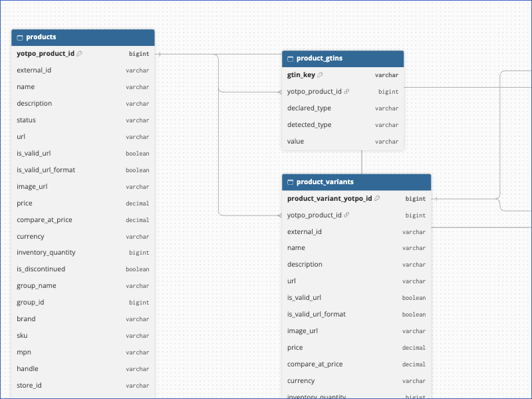Image resolution: width=532 pixels, height=399 pixels.
Task: Select the status column in products
Action: point(83,120)
